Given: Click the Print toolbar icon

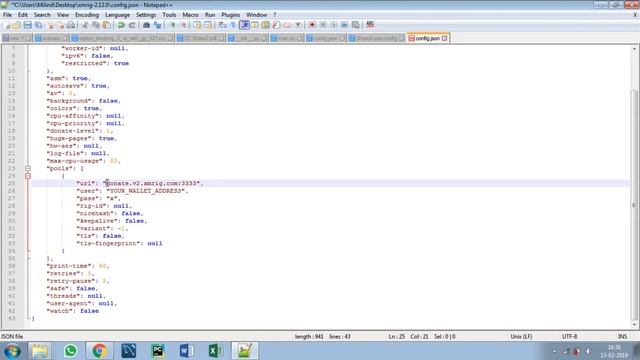Looking at the screenshot, I should point(71,25).
